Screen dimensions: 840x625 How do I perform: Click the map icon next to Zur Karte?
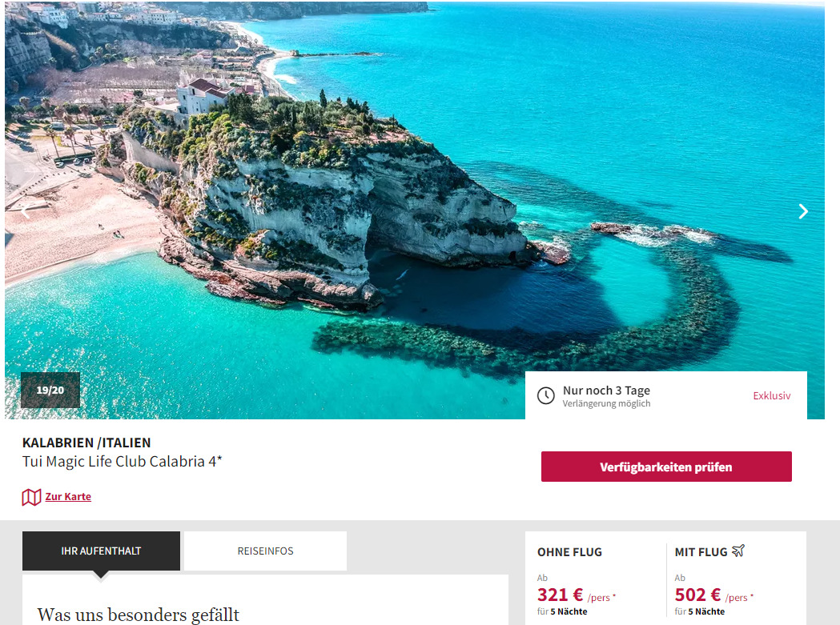point(31,497)
